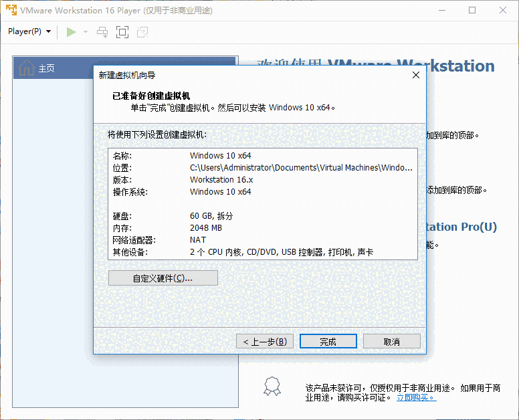
Task: Click the 自定义硬件(C)... button
Action: pos(163,278)
